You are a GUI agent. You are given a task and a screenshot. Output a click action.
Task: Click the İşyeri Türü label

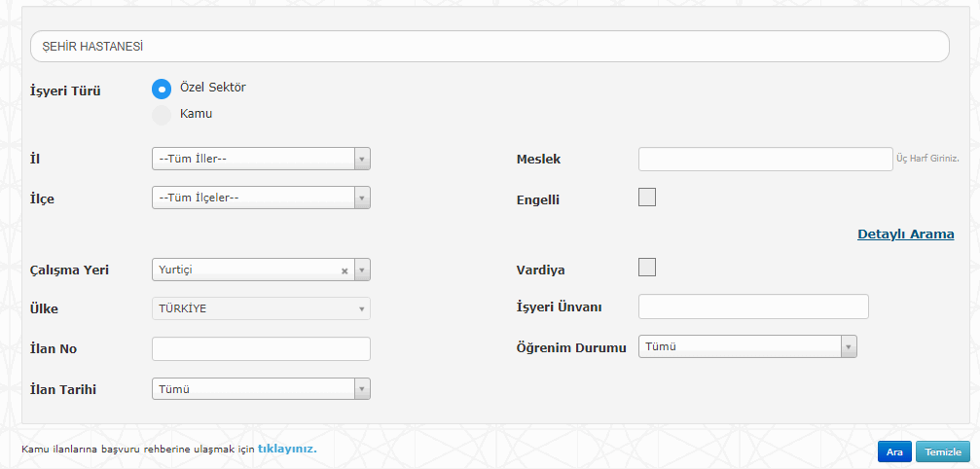65,91
